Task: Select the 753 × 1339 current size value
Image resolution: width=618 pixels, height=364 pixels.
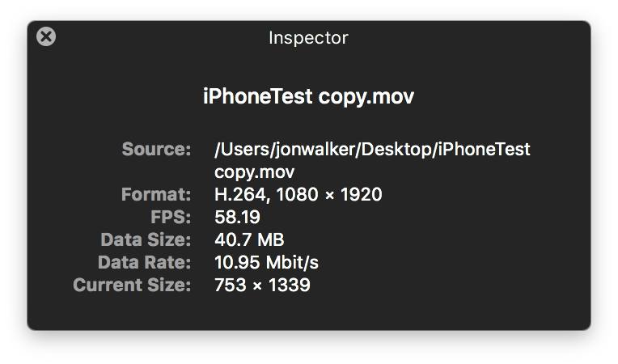Action: click(x=262, y=285)
